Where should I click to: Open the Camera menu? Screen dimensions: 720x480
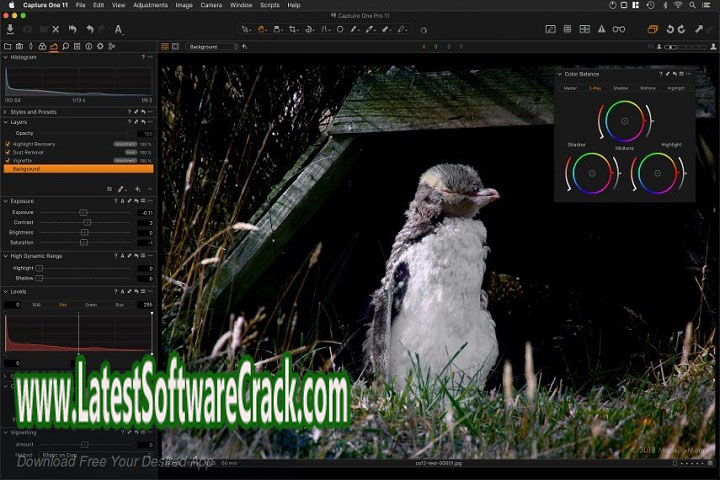coord(211,5)
